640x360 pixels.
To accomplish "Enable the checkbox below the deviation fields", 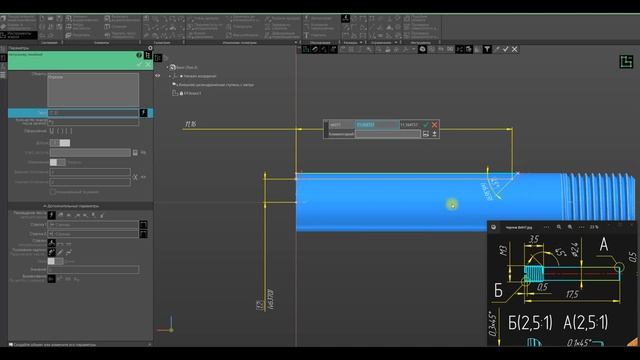I will click(53, 192).
